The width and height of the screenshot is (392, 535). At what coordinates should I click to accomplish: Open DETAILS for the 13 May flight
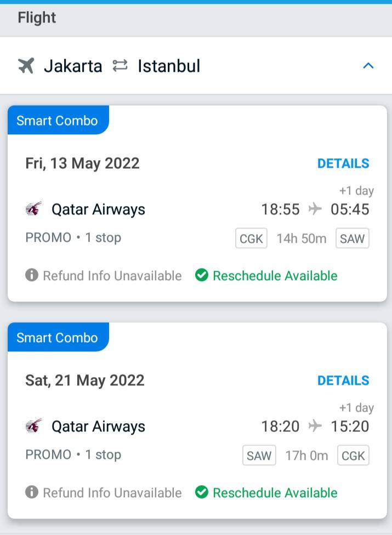pos(343,163)
